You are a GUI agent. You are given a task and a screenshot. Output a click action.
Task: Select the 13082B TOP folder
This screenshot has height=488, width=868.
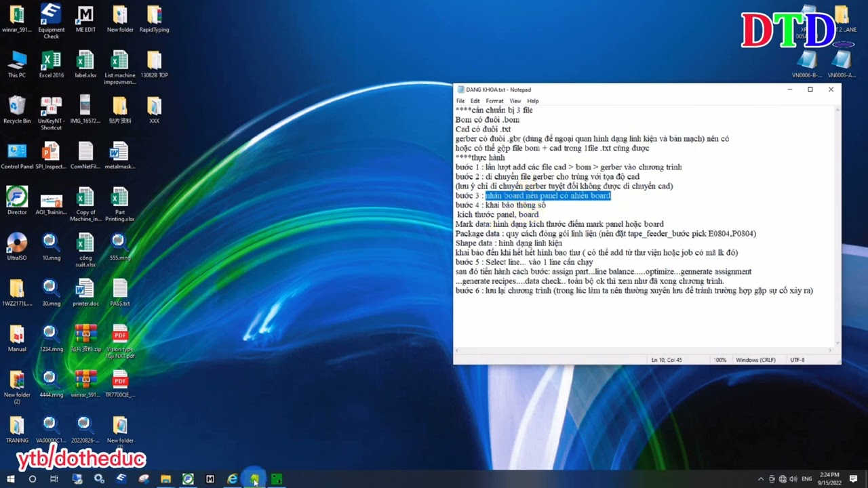(154, 64)
